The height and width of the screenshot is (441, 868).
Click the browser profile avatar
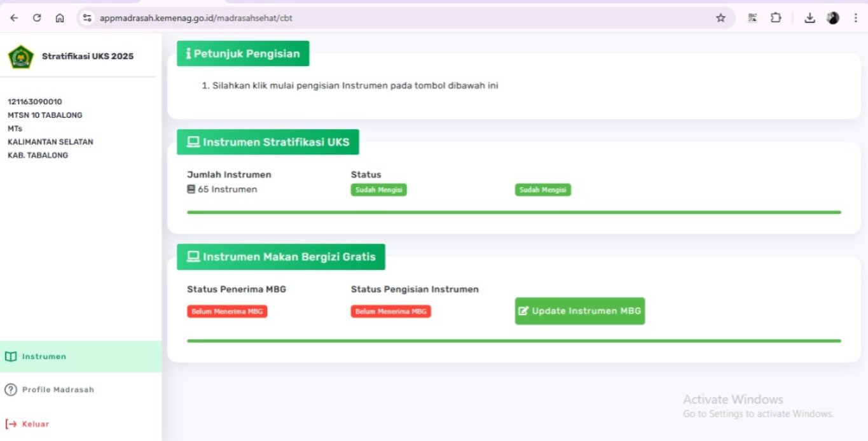pos(833,18)
